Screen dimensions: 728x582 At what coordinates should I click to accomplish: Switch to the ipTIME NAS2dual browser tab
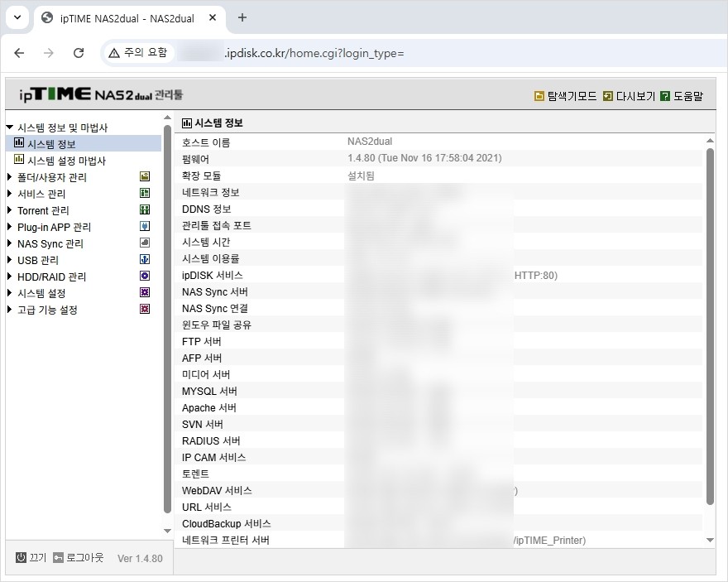127,18
